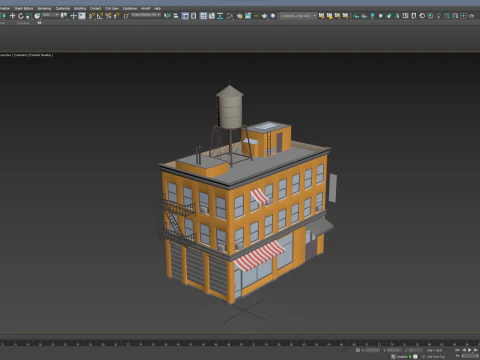Image resolution: width=480 pixels, height=360 pixels.
Task: Open the Rendering menu
Action: point(44,8)
